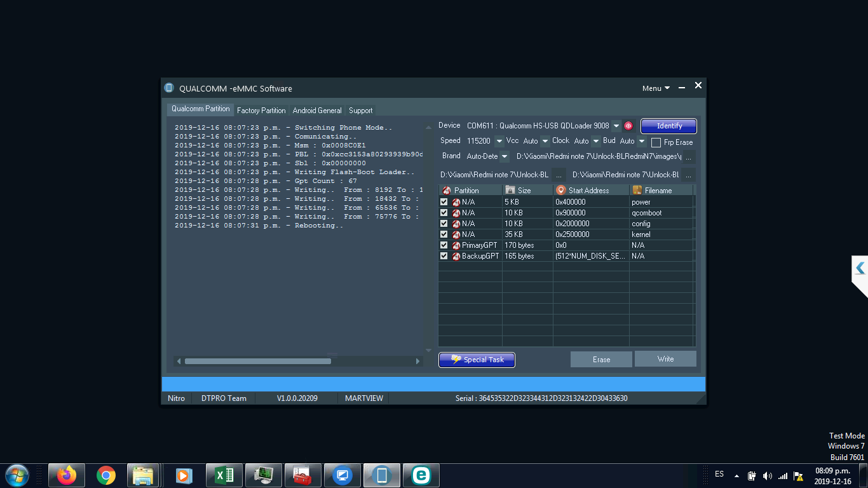868x488 pixels.
Task: Uncheck the BackupGPT row checkbox
Action: click(444, 256)
